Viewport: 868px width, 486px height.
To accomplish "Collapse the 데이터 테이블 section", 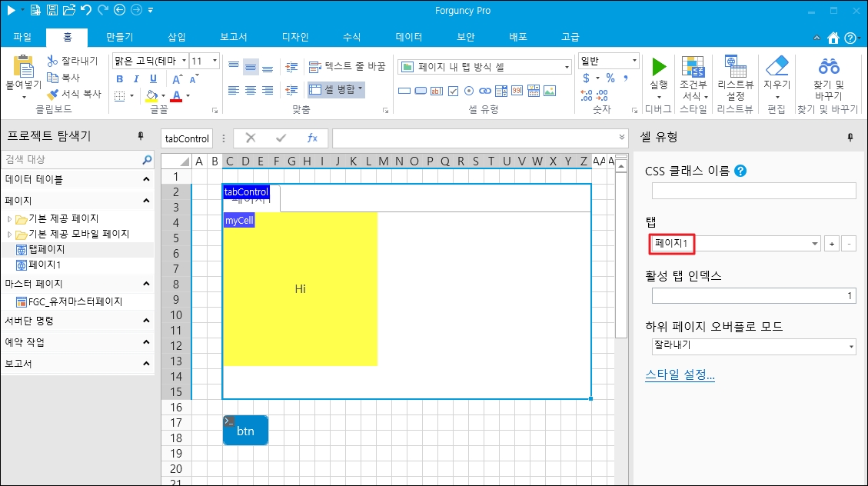I will point(146,179).
